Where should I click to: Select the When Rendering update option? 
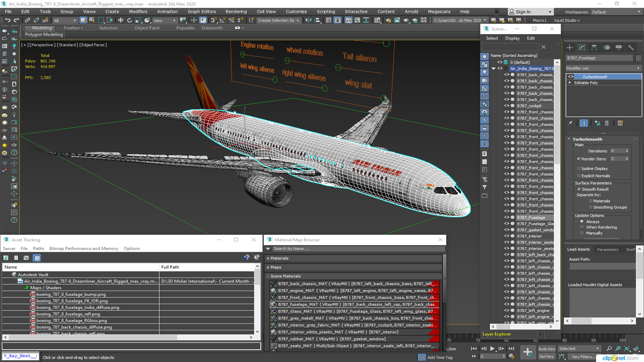pyautogui.click(x=582, y=227)
